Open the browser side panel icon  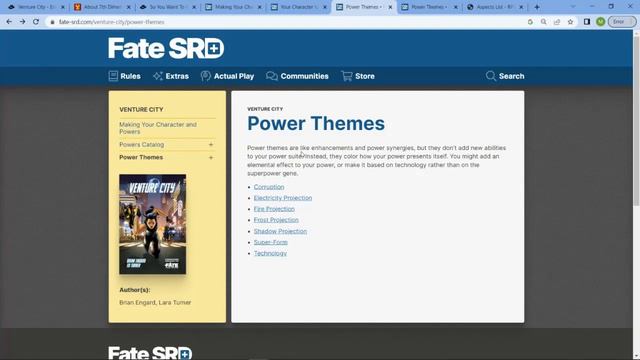(x=587, y=22)
